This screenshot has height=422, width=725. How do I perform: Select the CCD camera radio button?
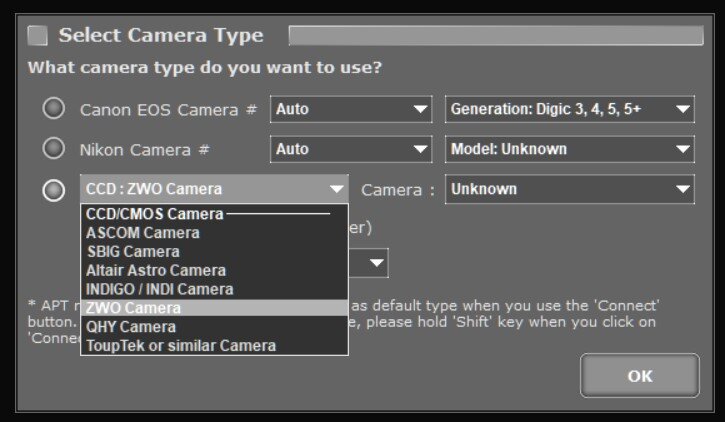click(54, 190)
